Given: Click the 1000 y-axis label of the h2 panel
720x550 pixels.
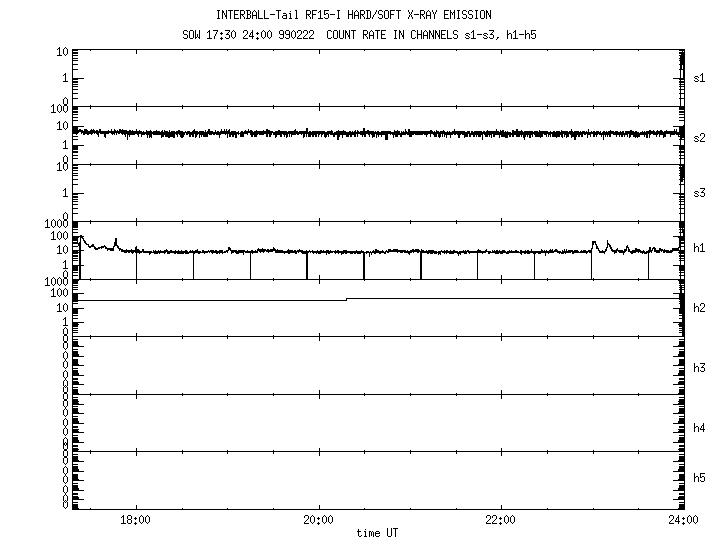Looking at the screenshot, I should pyautogui.click(x=56, y=283).
